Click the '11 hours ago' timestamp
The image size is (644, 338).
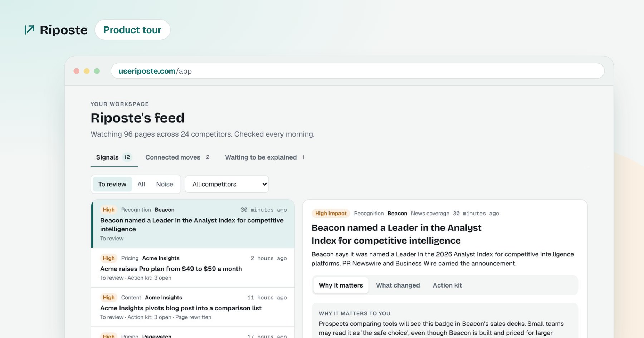pyautogui.click(x=267, y=298)
